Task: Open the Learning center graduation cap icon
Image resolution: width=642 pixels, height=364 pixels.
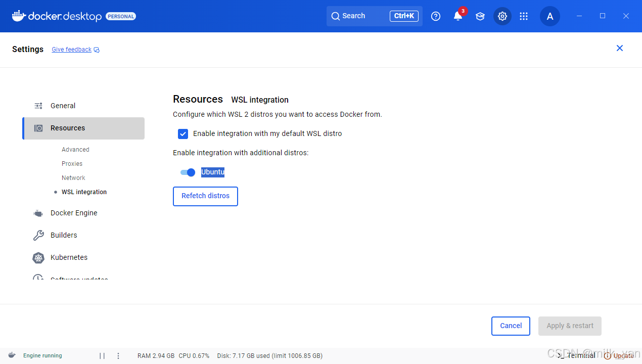Action: tap(480, 16)
